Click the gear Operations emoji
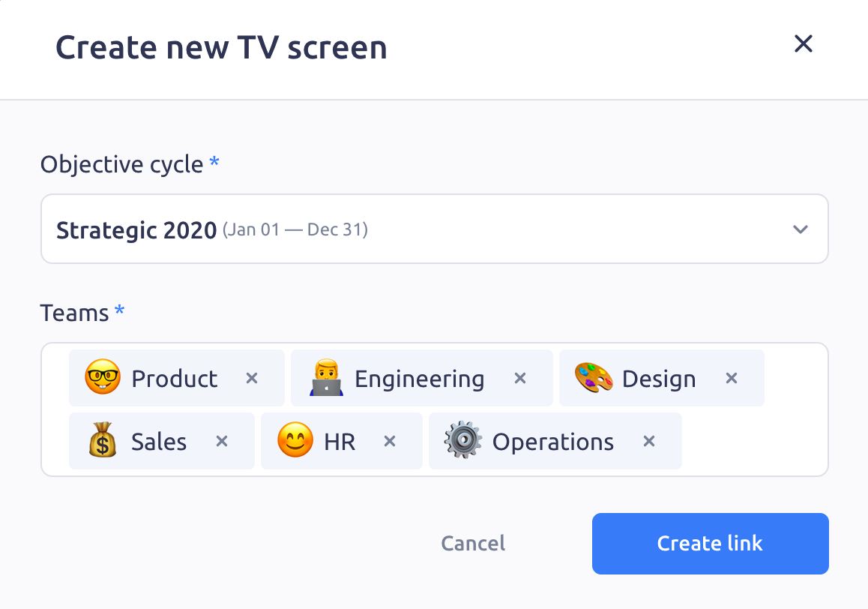 462,440
